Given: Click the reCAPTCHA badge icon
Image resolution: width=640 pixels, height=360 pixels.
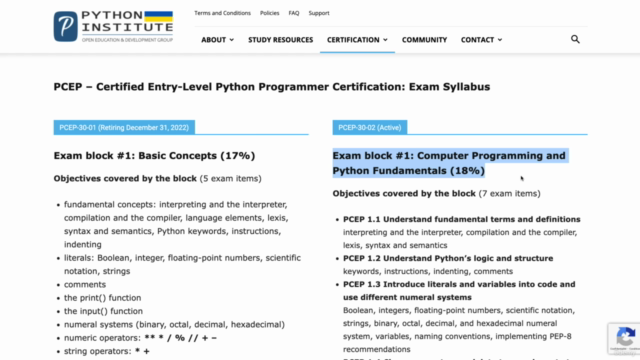Looking at the screenshot, I should click(624, 338).
